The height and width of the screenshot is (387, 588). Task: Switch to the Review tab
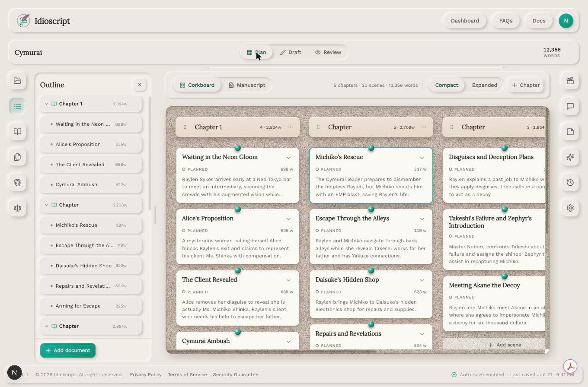[x=328, y=52]
